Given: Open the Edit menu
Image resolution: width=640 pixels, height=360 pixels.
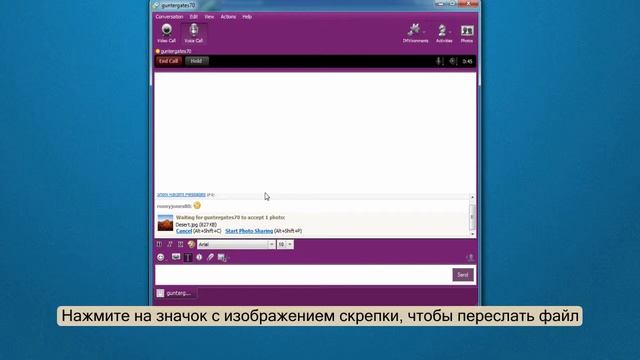Looking at the screenshot, I should (193, 17).
